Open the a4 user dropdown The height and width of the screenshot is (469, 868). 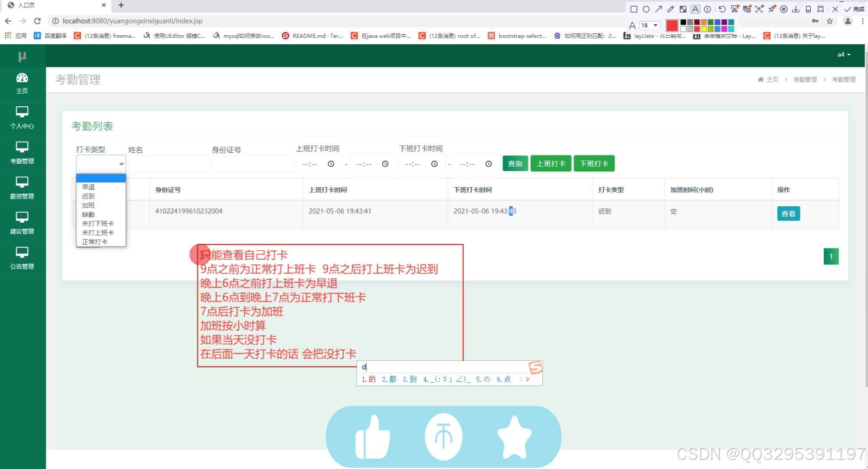click(844, 55)
